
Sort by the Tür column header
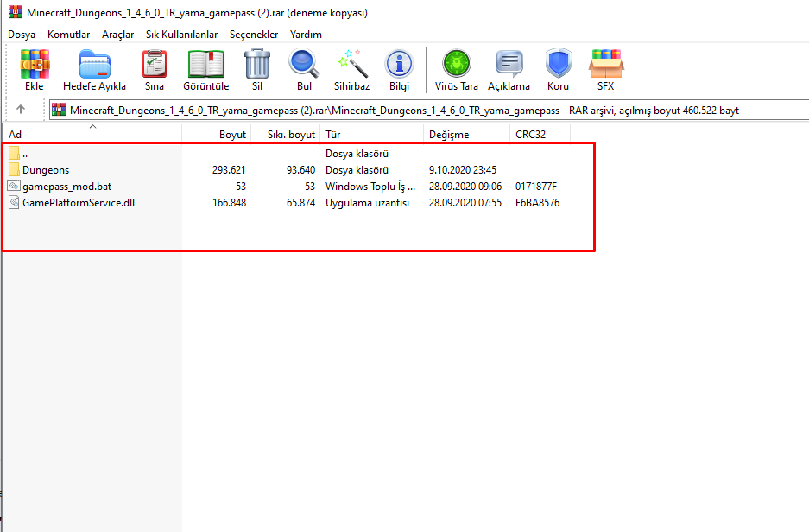pos(372,134)
